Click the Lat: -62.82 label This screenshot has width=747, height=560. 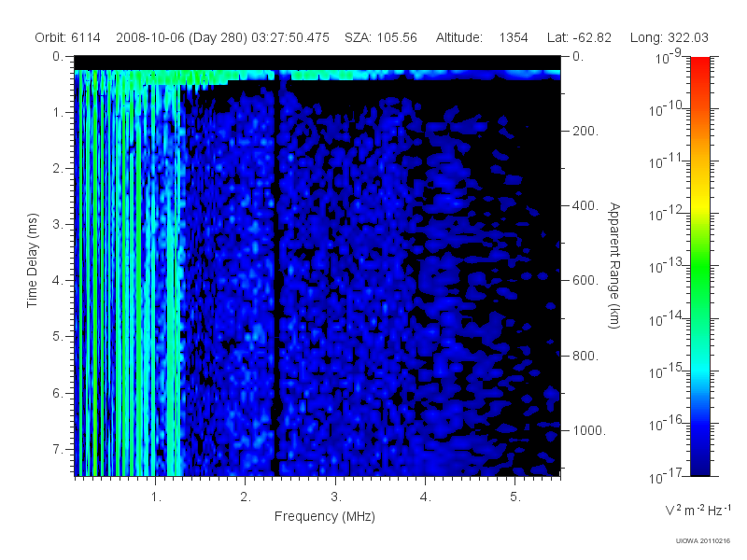(x=579, y=37)
